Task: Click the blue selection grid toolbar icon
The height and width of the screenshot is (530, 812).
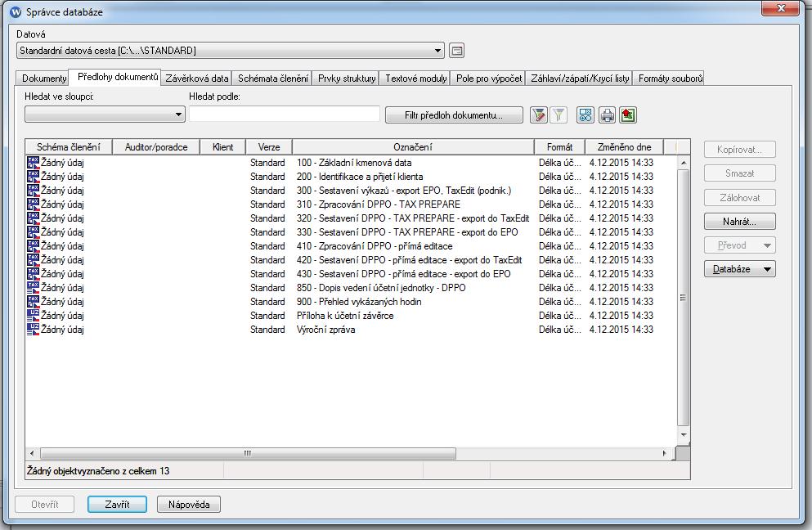Action: [585, 115]
